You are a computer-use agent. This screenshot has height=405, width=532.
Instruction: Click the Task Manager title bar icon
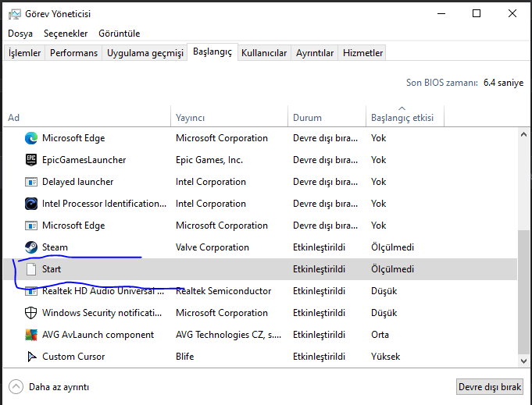15,14
